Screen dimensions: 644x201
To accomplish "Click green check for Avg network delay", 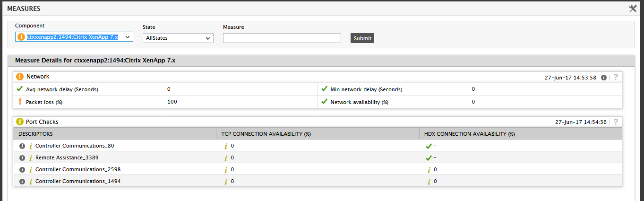I will [x=19, y=89].
